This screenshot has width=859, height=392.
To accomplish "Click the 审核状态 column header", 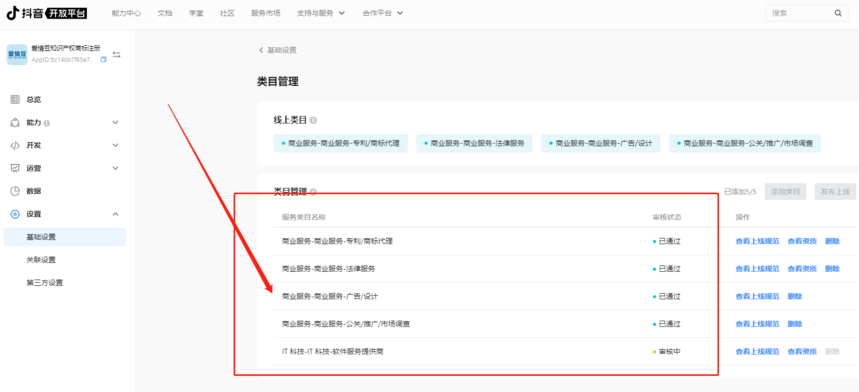I will [667, 217].
